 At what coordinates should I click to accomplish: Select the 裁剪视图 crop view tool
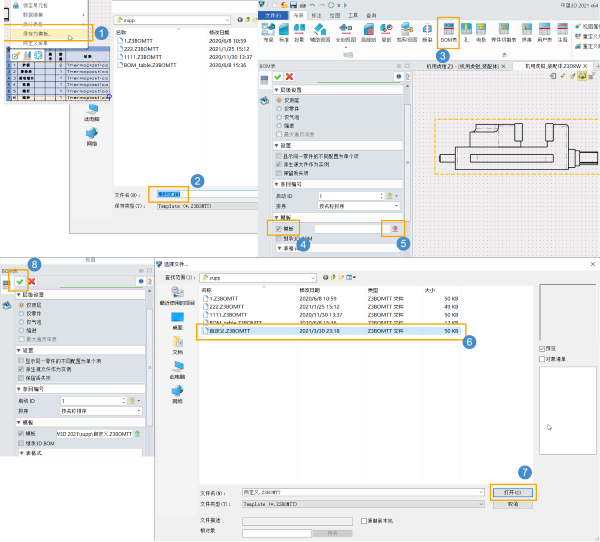(x=407, y=32)
